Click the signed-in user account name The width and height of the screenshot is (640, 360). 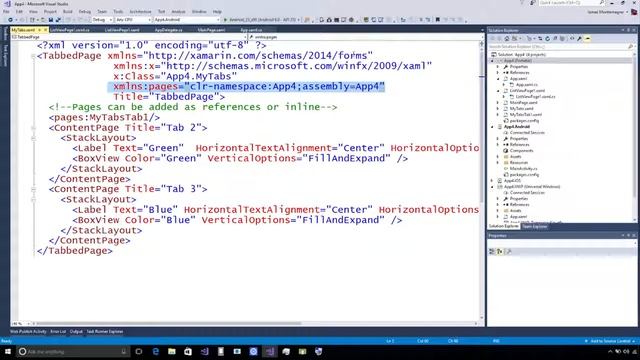click(605, 12)
